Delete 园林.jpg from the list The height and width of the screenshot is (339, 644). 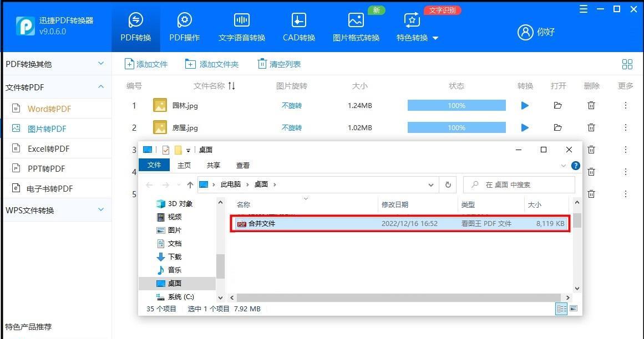[x=591, y=105]
